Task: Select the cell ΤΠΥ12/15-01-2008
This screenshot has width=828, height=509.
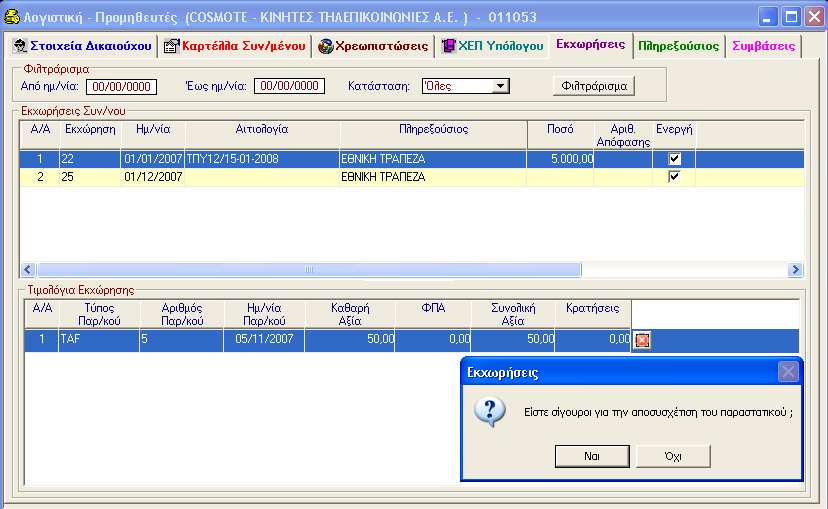Action: pyautogui.click(x=262, y=159)
